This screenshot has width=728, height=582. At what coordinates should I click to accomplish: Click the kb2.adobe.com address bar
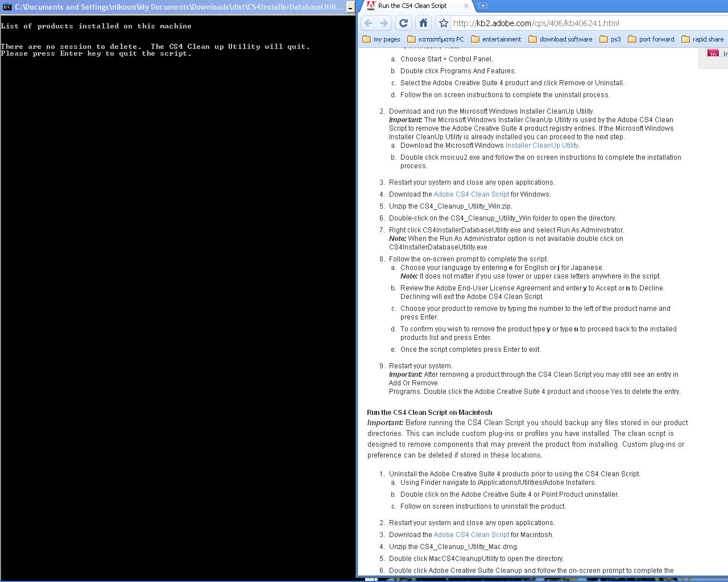coord(589,23)
